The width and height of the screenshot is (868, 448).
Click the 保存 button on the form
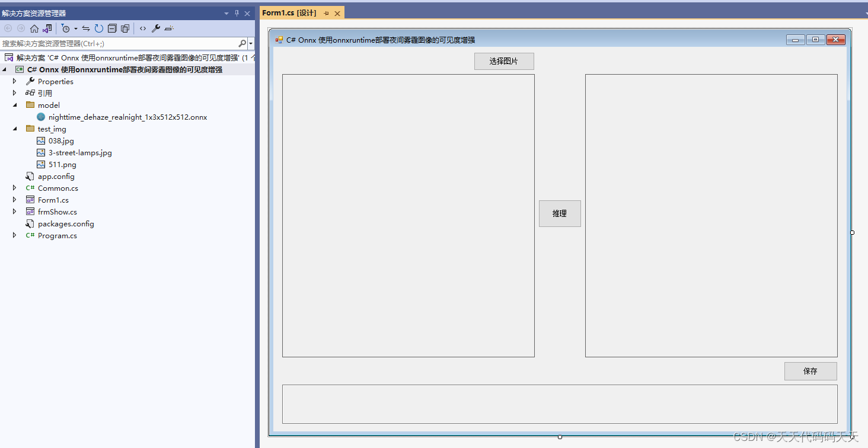[810, 371]
